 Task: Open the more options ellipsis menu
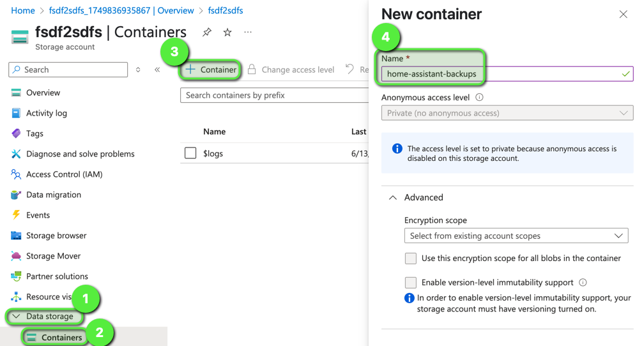(x=248, y=32)
